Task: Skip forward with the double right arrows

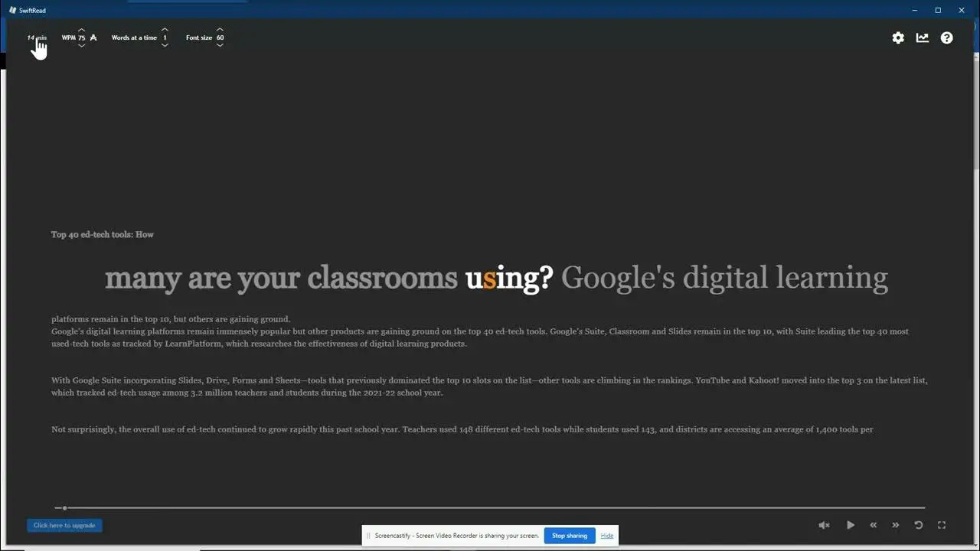Action: (x=895, y=525)
